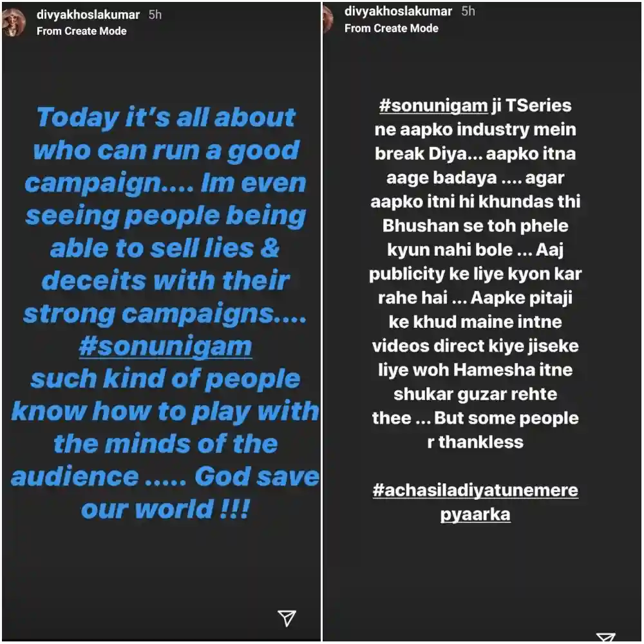The width and height of the screenshot is (644, 644).
Task: Open the blue #sonunigam hashtag
Action: click(x=165, y=346)
